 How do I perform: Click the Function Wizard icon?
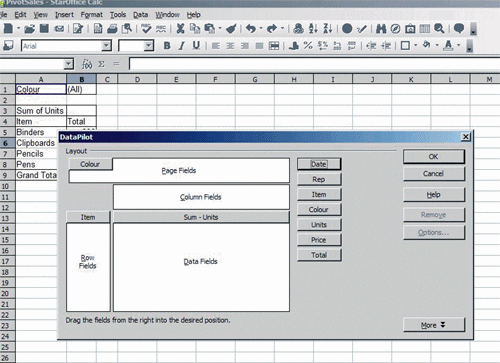pos(87,64)
